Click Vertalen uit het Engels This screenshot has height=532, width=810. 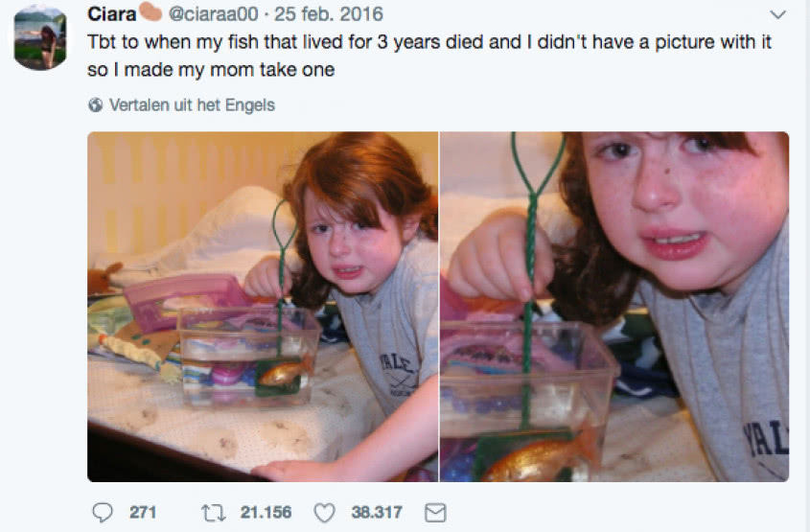(x=192, y=105)
